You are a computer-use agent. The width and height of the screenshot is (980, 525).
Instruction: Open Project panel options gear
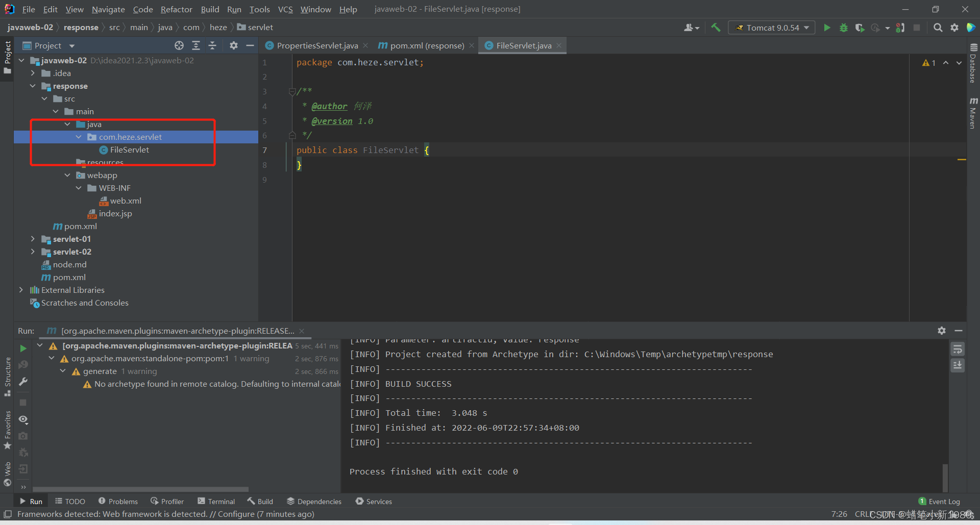tap(234, 45)
